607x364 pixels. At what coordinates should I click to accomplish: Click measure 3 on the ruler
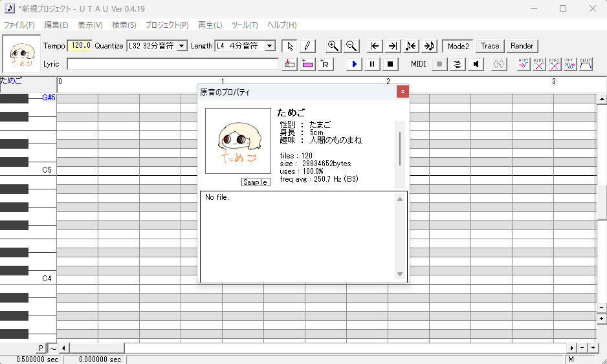[x=554, y=81]
